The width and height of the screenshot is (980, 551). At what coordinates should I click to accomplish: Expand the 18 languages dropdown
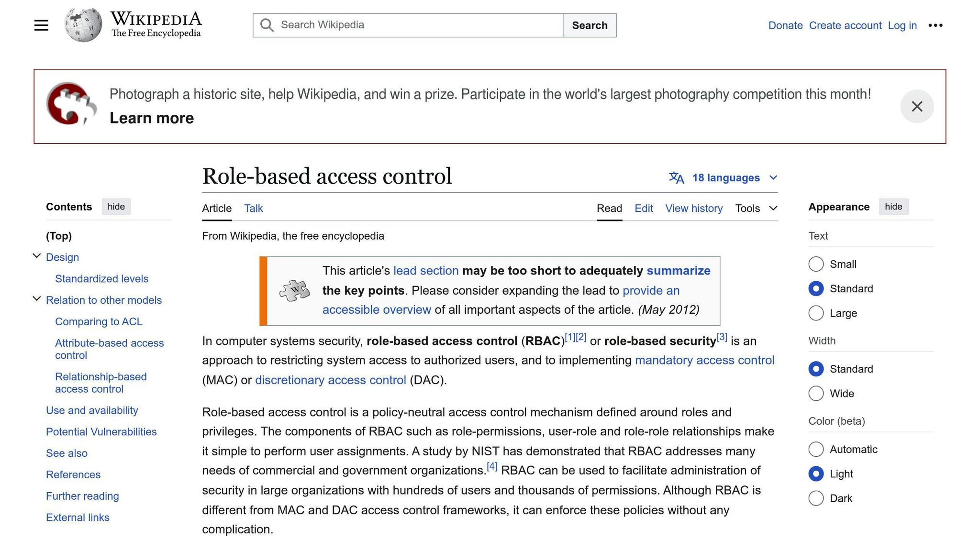point(727,177)
